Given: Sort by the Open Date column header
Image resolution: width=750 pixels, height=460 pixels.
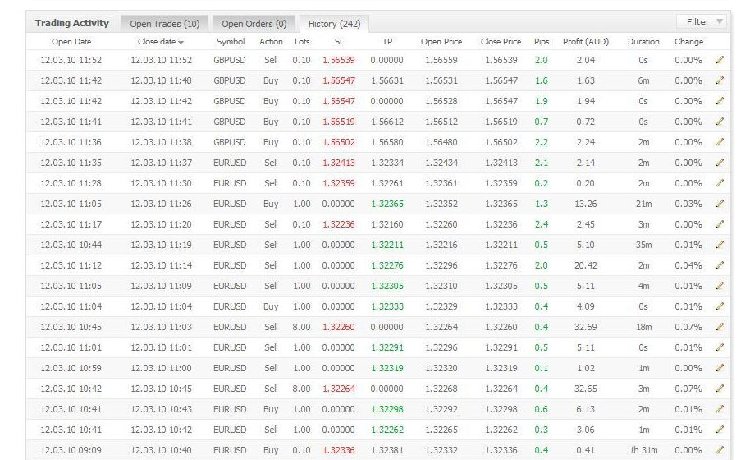Looking at the screenshot, I should [x=72, y=42].
